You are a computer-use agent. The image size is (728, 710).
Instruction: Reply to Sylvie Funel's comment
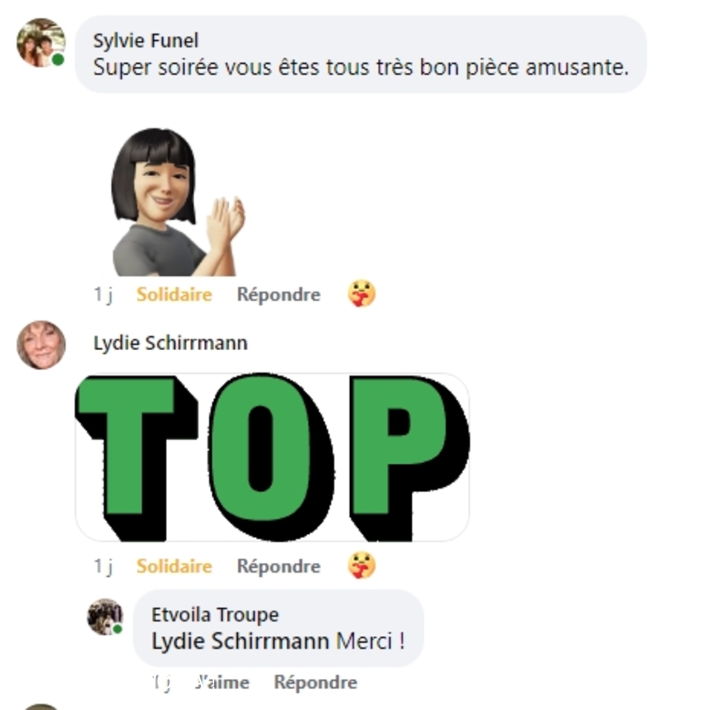click(279, 295)
